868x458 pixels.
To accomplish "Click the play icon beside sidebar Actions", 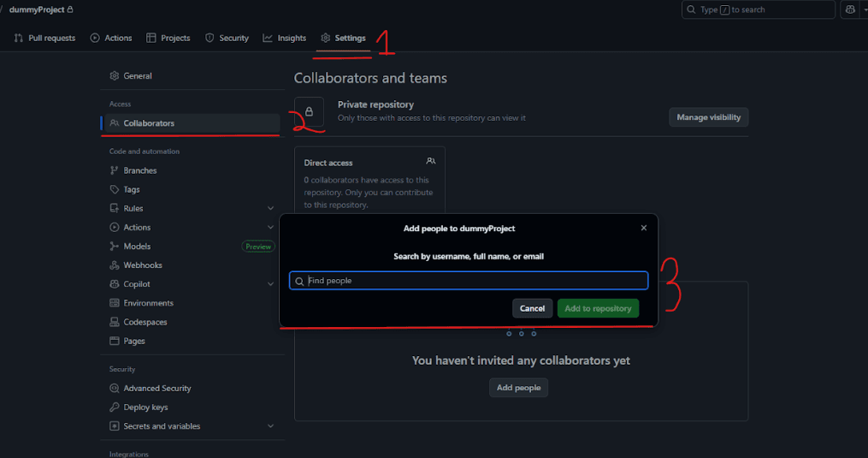I will 114,228.
